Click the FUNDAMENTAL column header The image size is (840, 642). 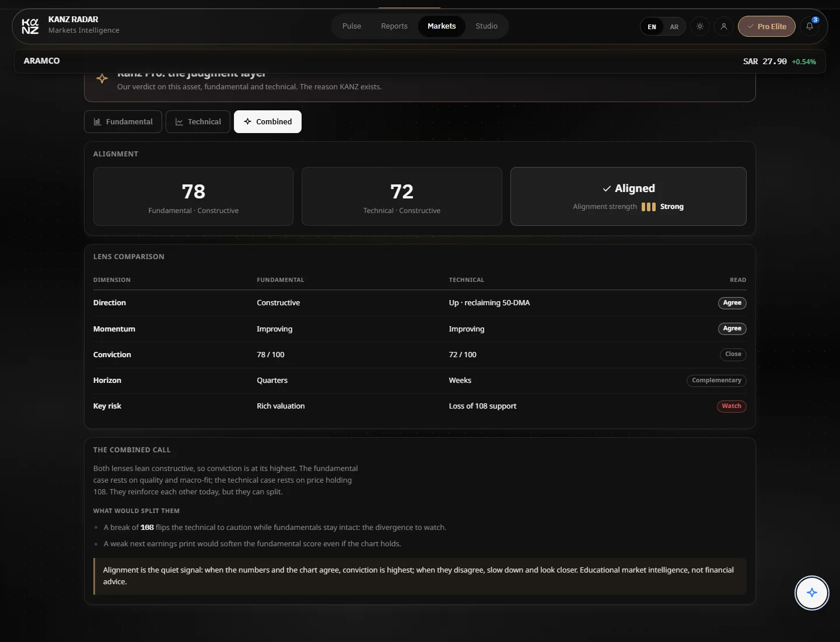coord(281,280)
